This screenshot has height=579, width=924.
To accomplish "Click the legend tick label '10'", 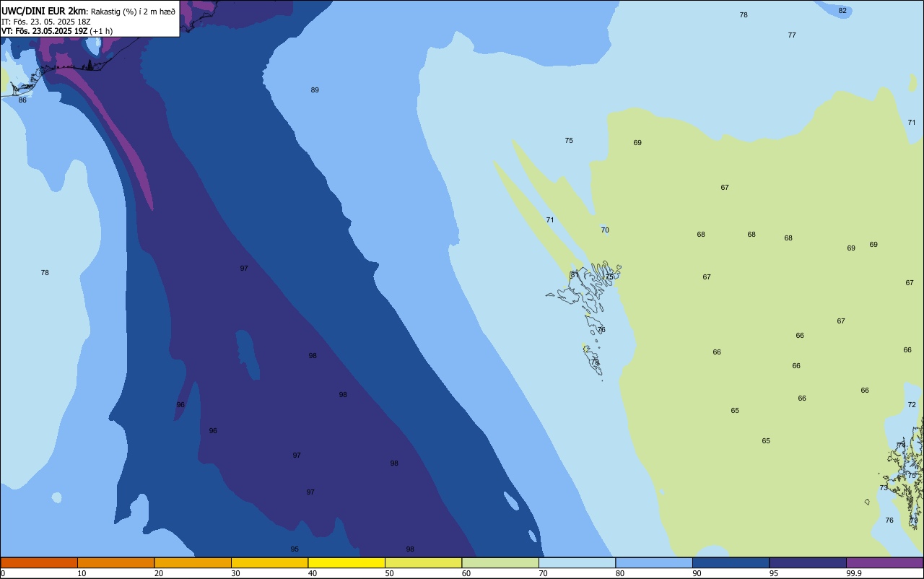I will 82,573.
